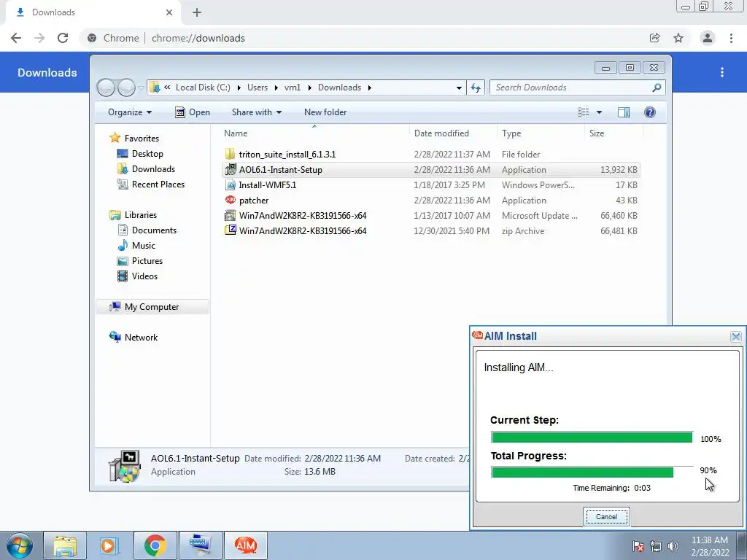Open Downloads page more actions menu
Viewport: 747px width, 560px height.
pos(722,72)
